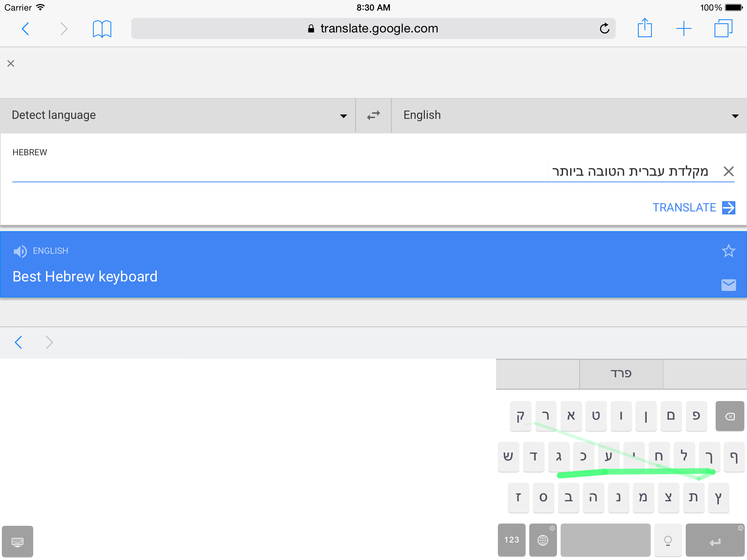
Task: Open Safari bookmarks book icon
Action: pyautogui.click(x=102, y=29)
